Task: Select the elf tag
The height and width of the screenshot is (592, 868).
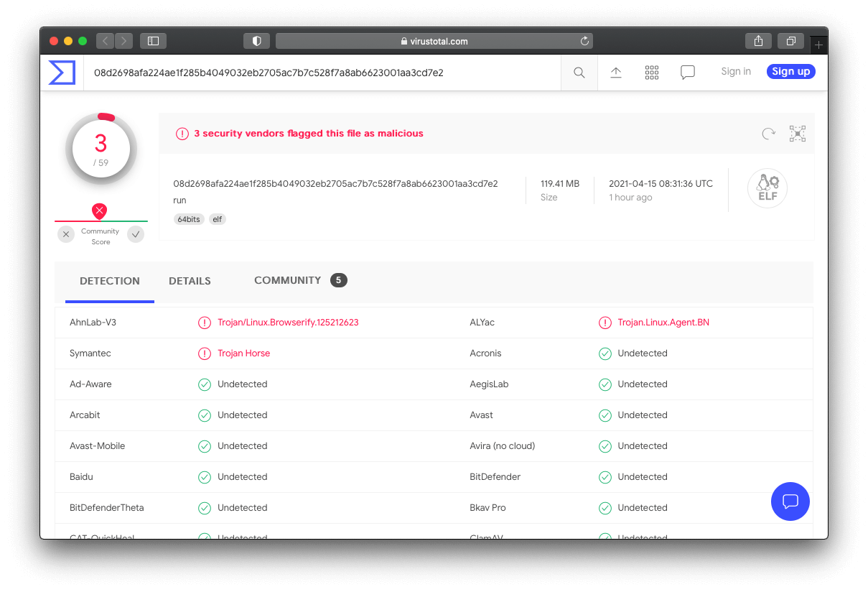Action: point(218,219)
